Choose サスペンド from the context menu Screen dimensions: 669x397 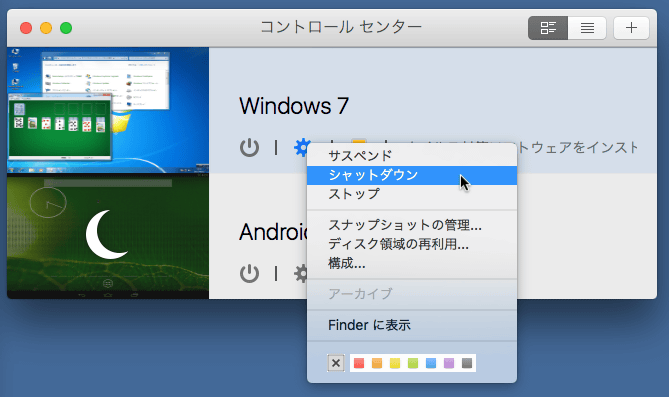(x=412, y=156)
